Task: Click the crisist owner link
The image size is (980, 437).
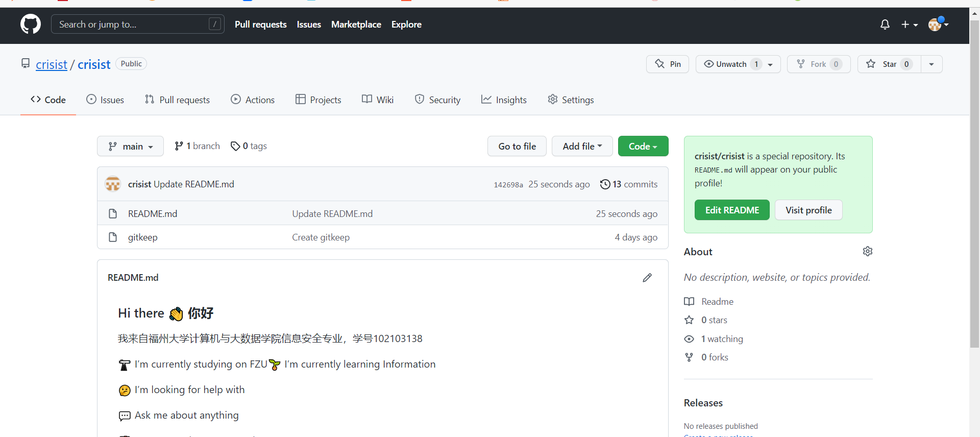Action: [x=52, y=64]
